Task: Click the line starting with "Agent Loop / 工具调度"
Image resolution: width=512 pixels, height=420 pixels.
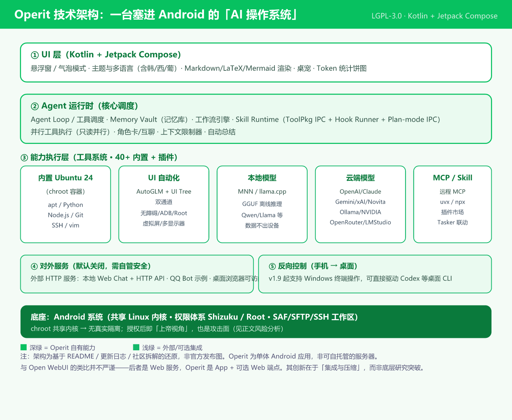Action: (x=236, y=119)
